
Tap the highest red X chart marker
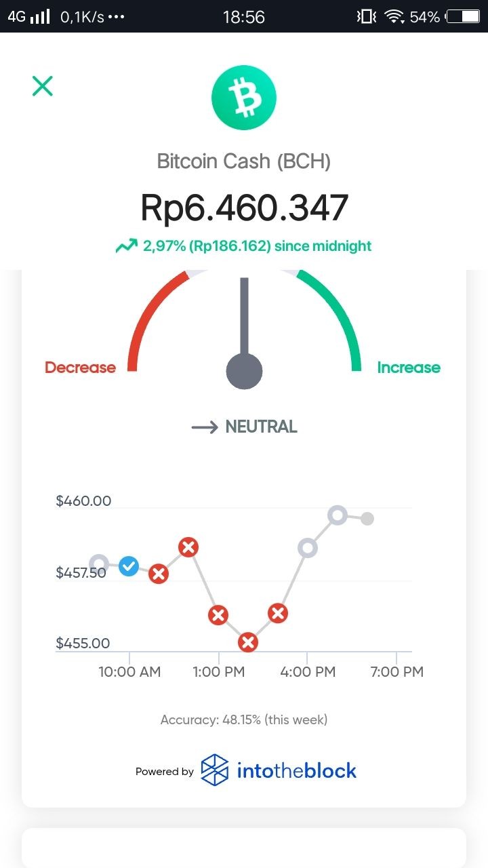pos(188,547)
